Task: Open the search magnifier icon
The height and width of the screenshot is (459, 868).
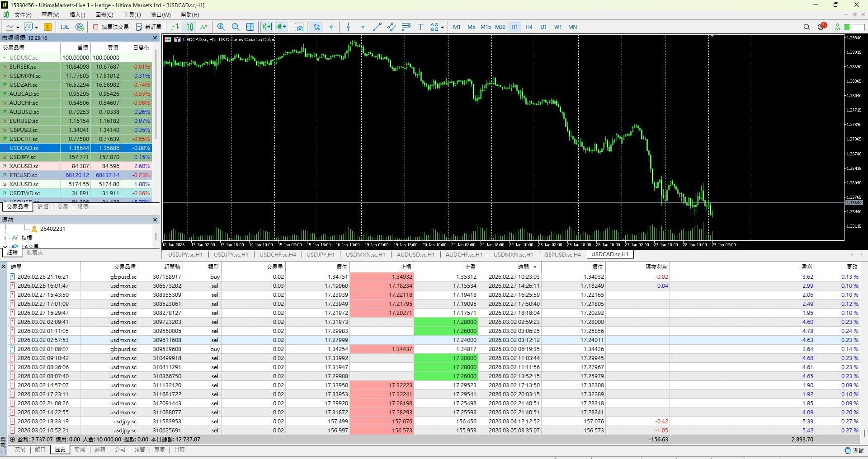Action: point(807,27)
